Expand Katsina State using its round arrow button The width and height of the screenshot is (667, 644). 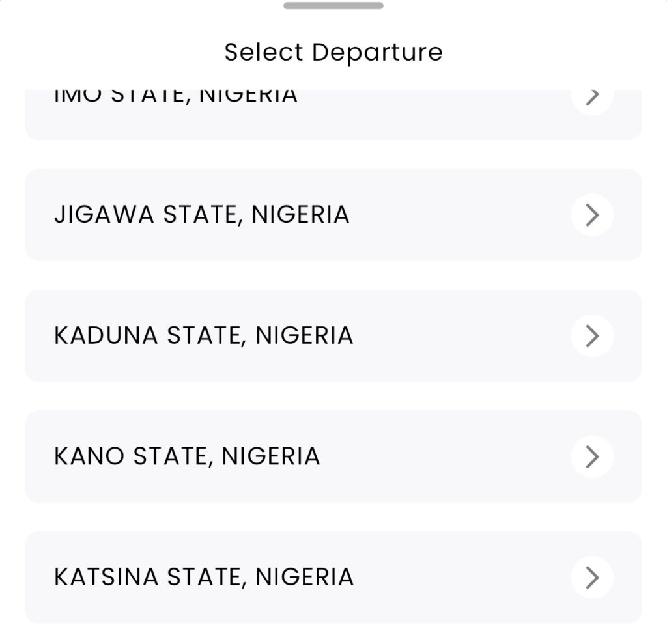[591, 578]
